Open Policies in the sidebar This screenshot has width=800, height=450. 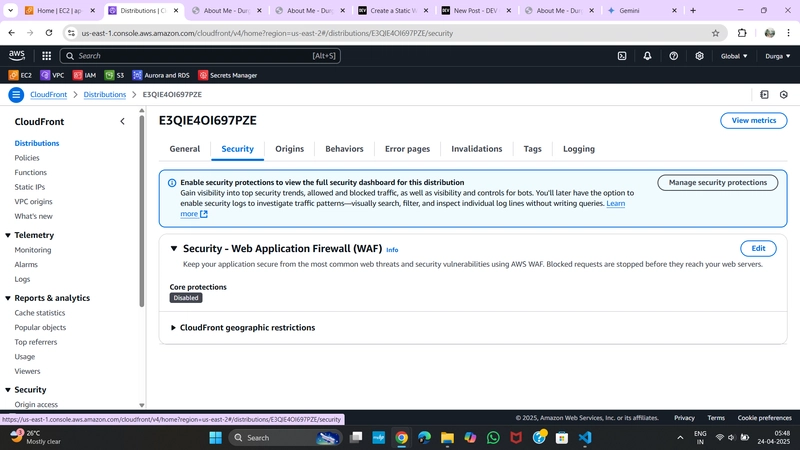(x=27, y=158)
